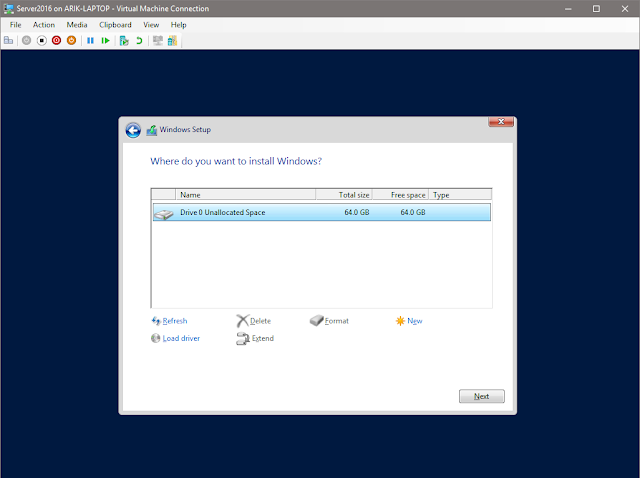This screenshot has width=640, height=478.
Task: Click the Virtual Machine Connection window icon
Action: [x=8, y=9]
